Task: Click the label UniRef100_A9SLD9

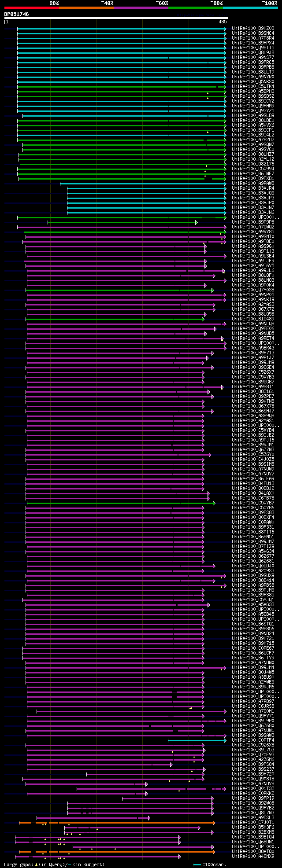Action: tap(253, 116)
